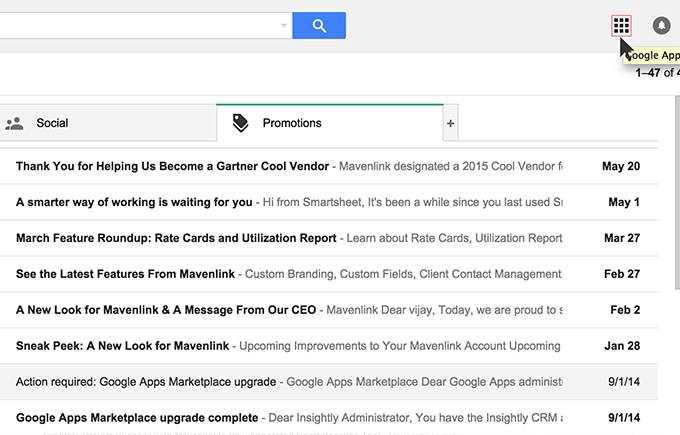680x435 pixels.
Task: Click the blue search magnifier button
Action: (319, 26)
